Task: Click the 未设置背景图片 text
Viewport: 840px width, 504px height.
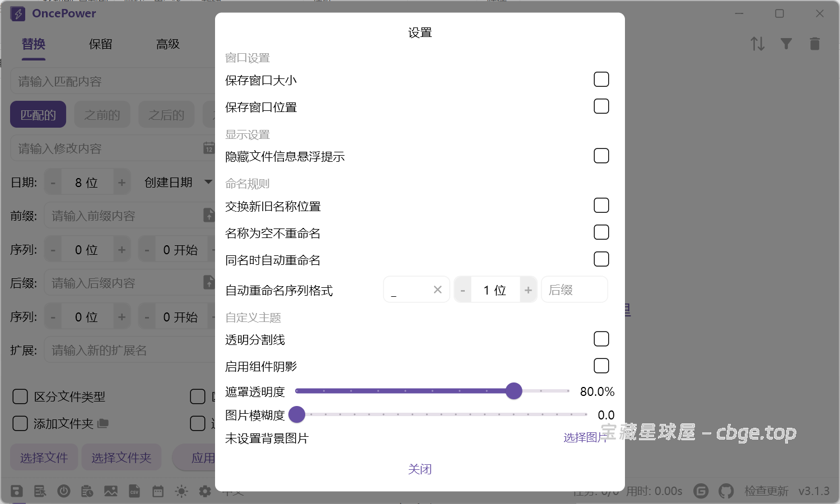Action: pyautogui.click(x=267, y=438)
